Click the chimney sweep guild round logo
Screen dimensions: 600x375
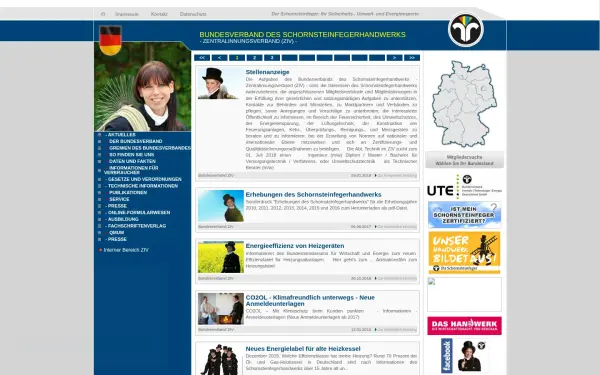pyautogui.click(x=466, y=30)
